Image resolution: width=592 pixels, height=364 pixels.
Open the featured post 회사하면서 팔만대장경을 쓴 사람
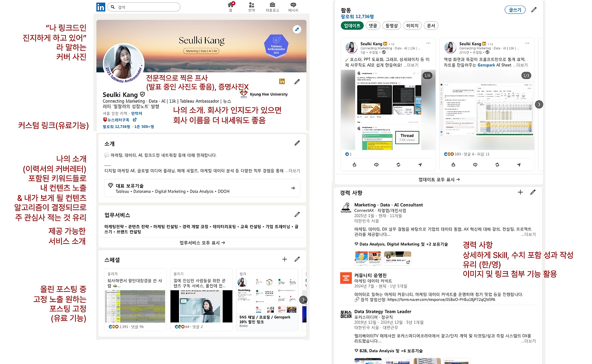pos(135,300)
